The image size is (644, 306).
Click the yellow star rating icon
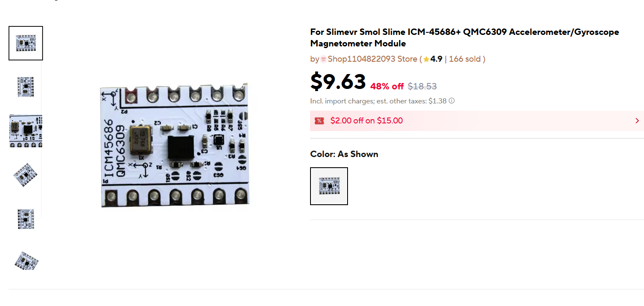click(426, 60)
